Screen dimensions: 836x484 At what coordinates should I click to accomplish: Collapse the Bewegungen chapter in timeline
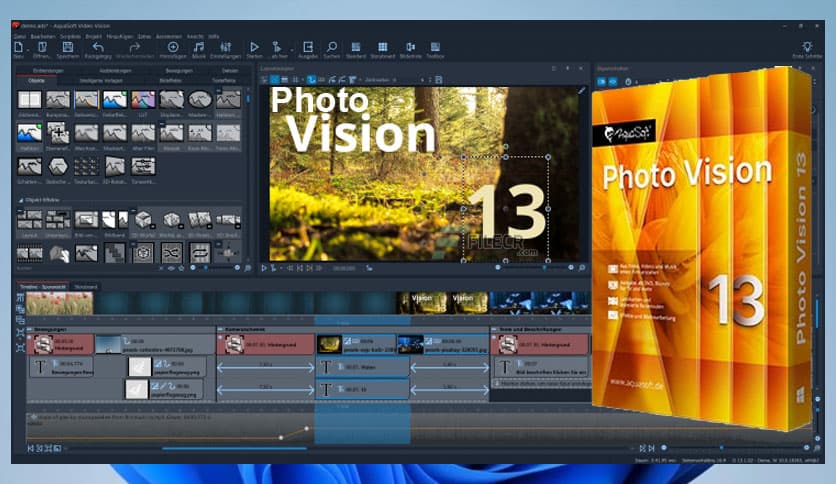(31, 328)
